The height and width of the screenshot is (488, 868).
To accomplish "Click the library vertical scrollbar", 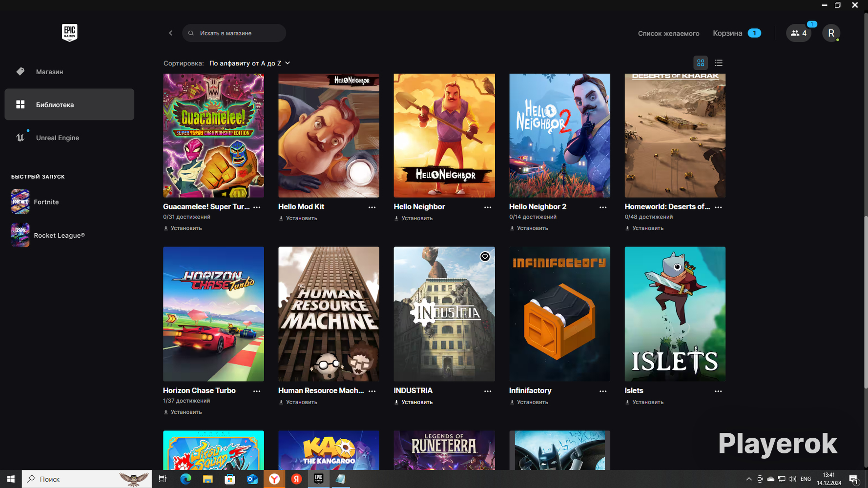I will (x=866, y=303).
